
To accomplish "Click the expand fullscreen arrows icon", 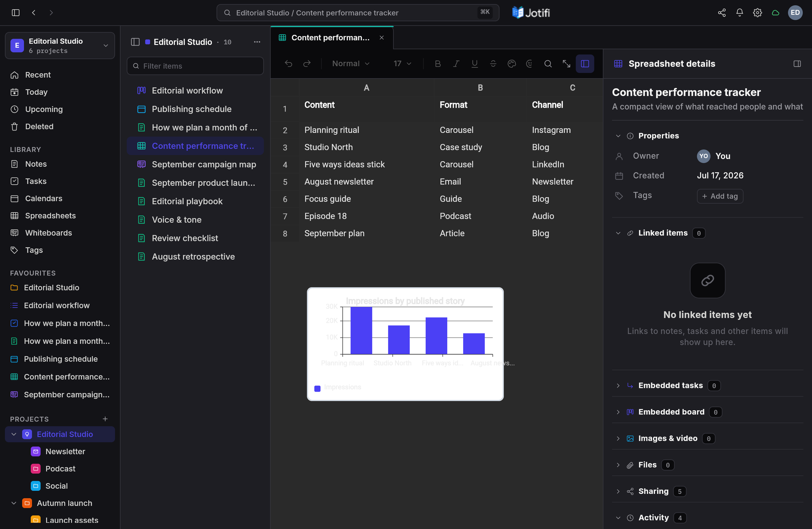I will 566,64.
